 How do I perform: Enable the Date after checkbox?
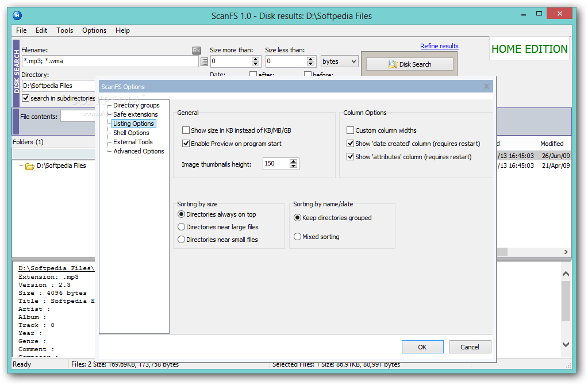[253, 74]
